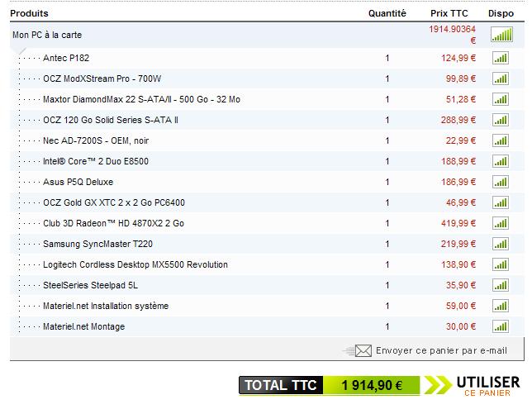Select Nec AD-7200S - OEM, noir product

[96, 140]
